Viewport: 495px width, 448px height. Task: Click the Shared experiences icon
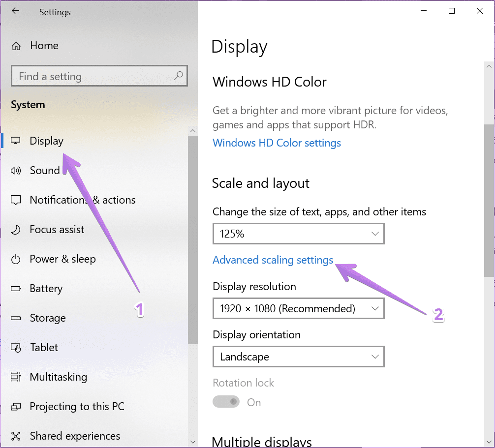pyautogui.click(x=16, y=436)
